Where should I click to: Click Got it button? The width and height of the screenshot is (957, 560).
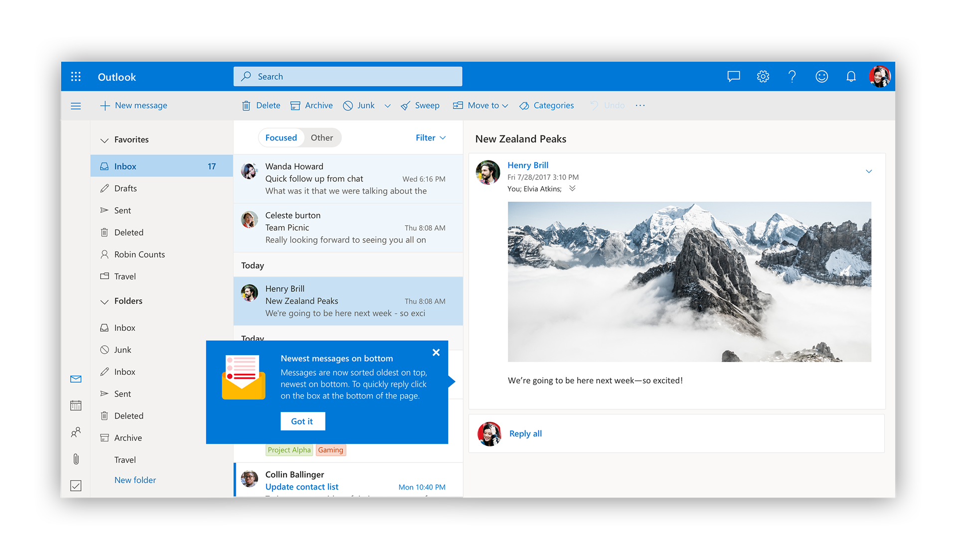click(303, 421)
